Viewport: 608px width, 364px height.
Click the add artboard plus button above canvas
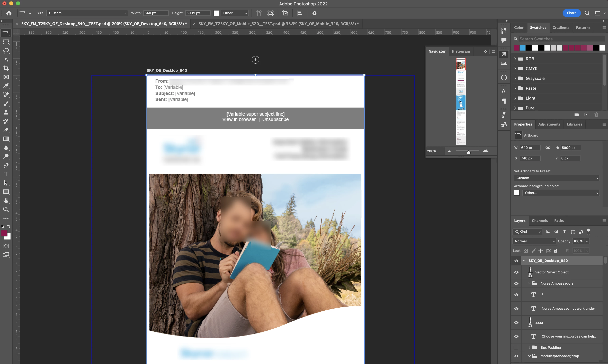pyautogui.click(x=255, y=60)
